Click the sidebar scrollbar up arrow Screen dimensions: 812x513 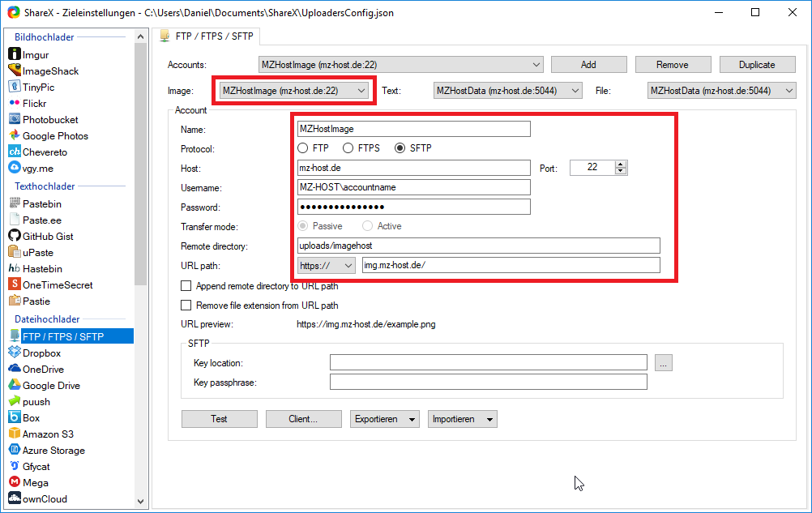pyautogui.click(x=140, y=36)
